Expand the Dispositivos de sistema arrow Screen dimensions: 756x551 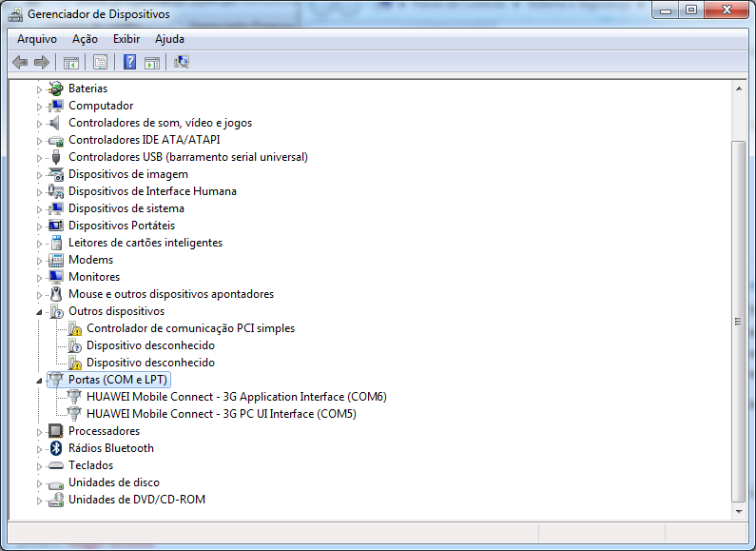point(39,209)
